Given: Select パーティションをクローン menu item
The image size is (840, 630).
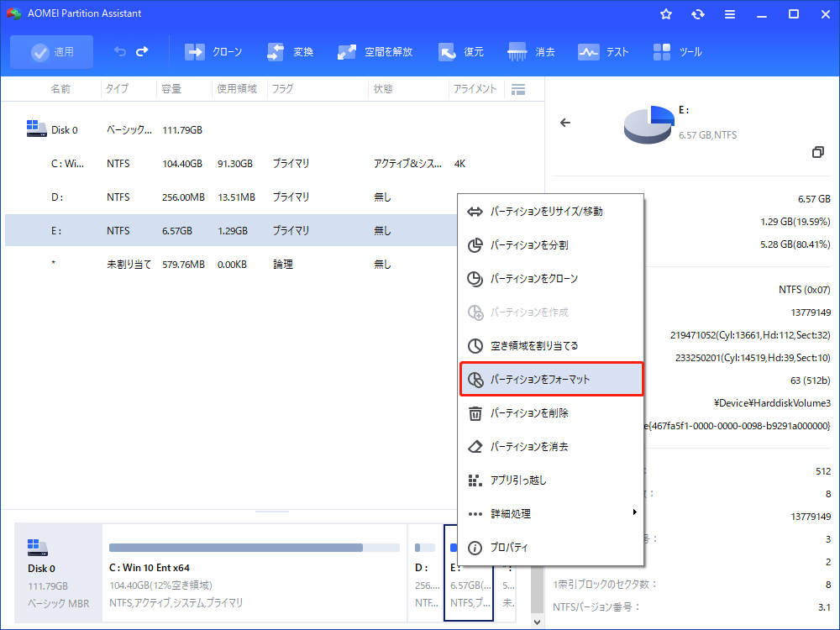Looking at the screenshot, I should (551, 279).
